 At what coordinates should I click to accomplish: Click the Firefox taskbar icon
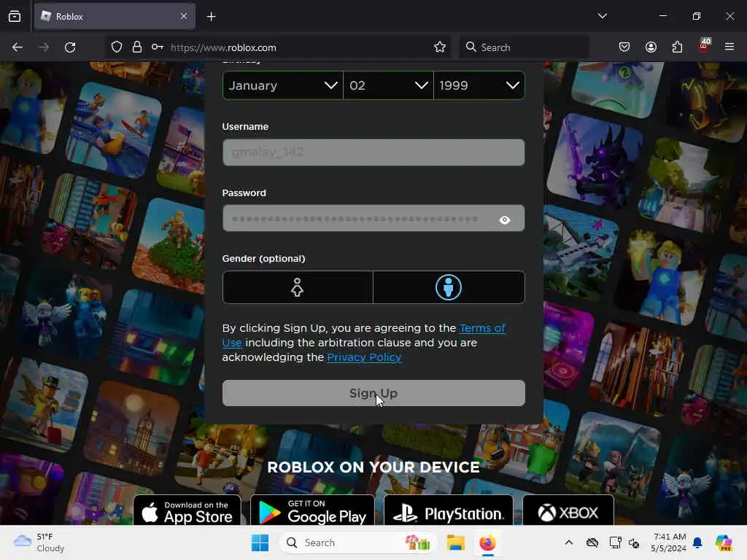point(487,542)
